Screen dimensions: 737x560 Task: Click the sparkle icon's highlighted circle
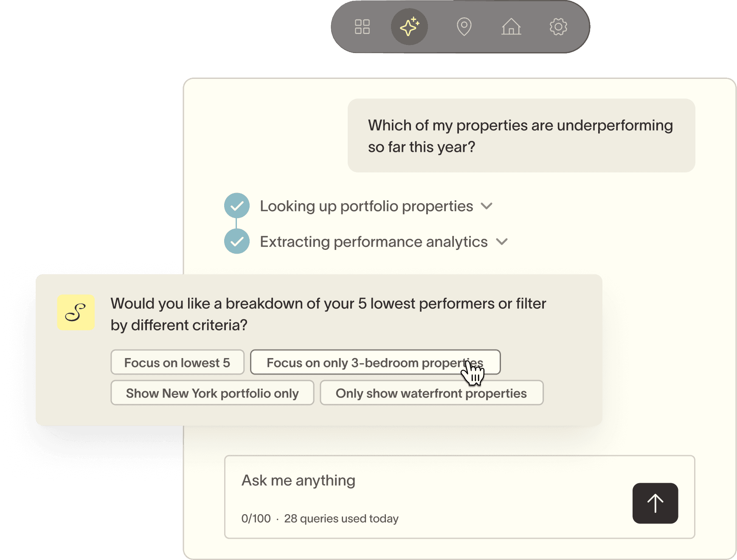tap(409, 26)
